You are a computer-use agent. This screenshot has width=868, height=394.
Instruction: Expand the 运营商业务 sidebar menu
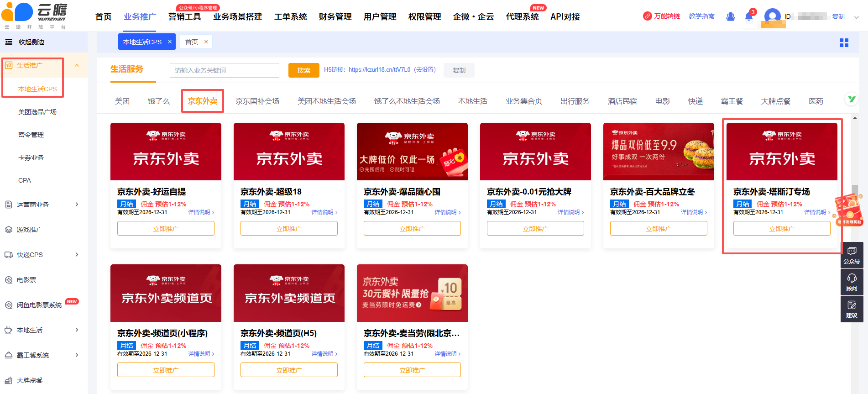[77, 205]
